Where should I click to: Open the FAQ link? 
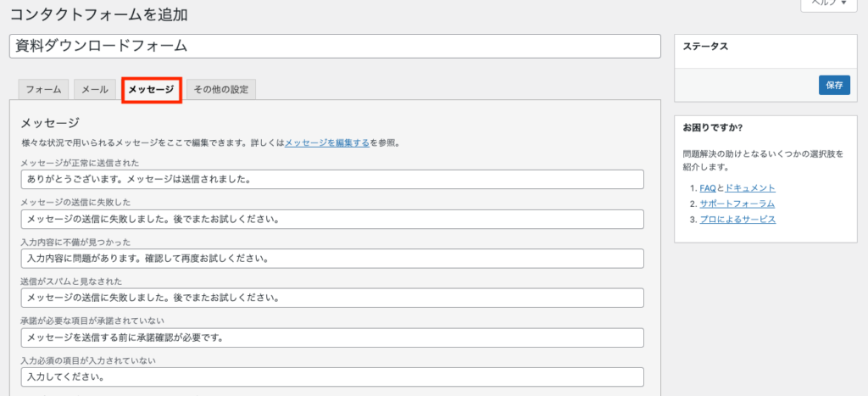[x=708, y=187]
